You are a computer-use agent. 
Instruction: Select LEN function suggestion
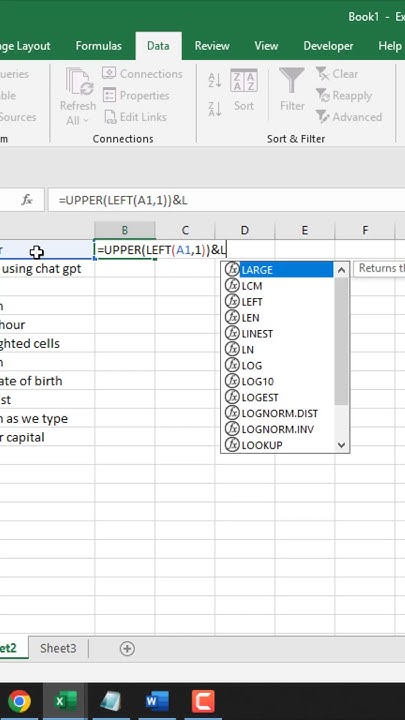279,317
